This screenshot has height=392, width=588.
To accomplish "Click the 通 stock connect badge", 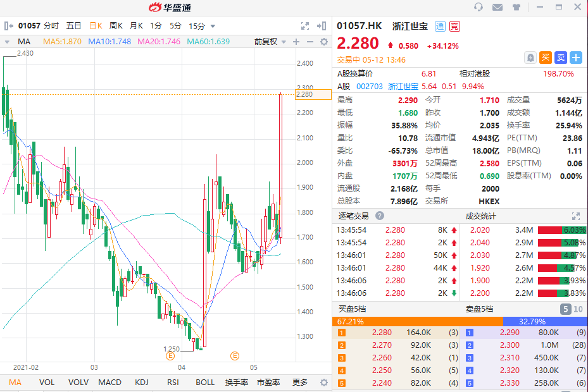I will (440, 26).
